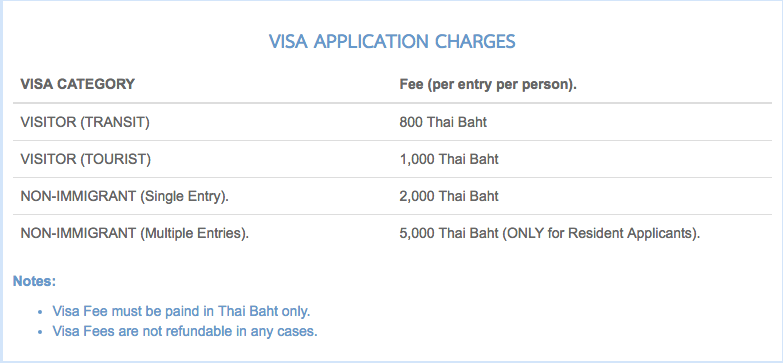
Task: Select the VISA CATEGORY column header
Action: (x=77, y=84)
